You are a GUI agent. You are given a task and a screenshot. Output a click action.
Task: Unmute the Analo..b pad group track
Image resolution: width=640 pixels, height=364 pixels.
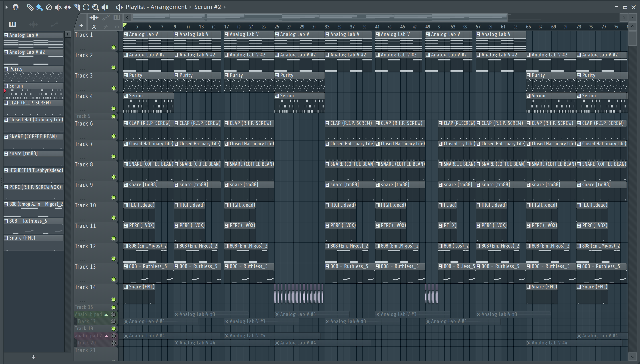(114, 314)
